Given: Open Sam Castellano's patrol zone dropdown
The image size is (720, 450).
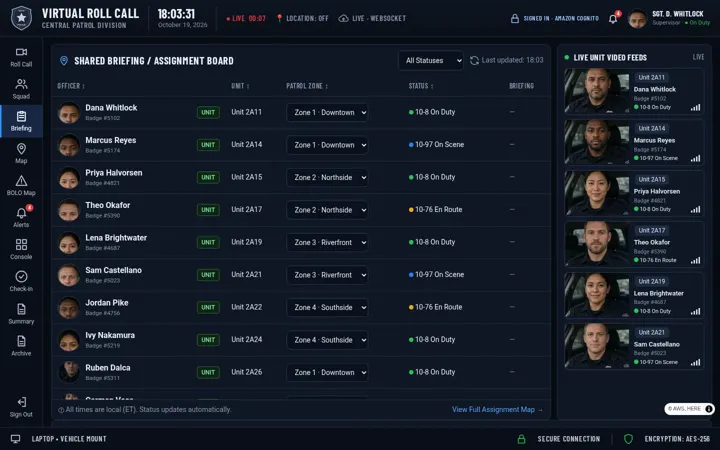Looking at the screenshot, I should [x=327, y=275].
